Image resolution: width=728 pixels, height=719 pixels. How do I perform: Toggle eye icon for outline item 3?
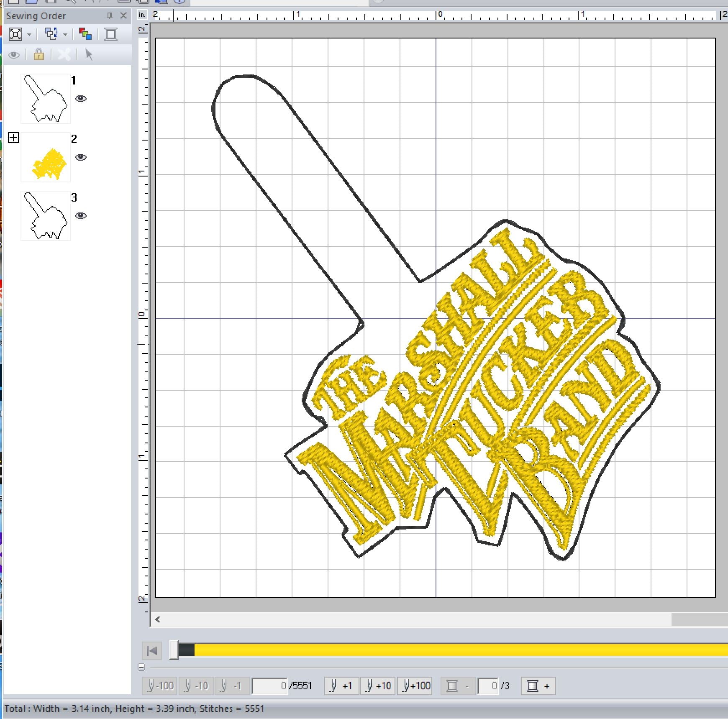[81, 216]
